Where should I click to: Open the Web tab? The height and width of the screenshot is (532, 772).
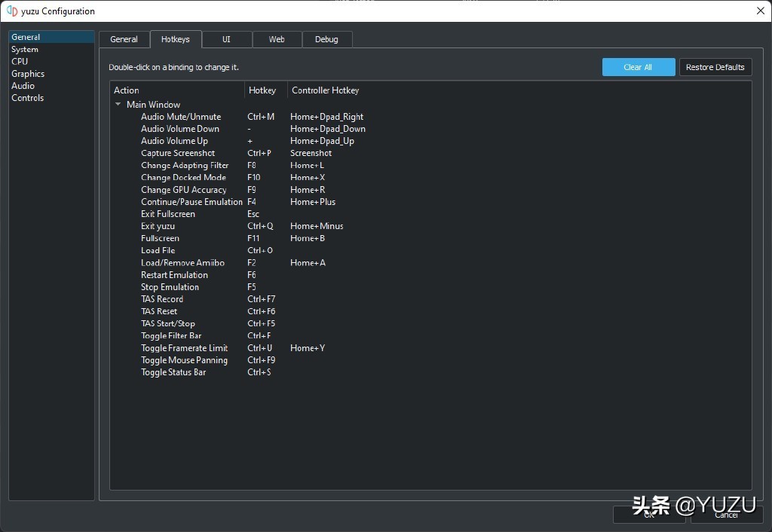click(x=277, y=39)
